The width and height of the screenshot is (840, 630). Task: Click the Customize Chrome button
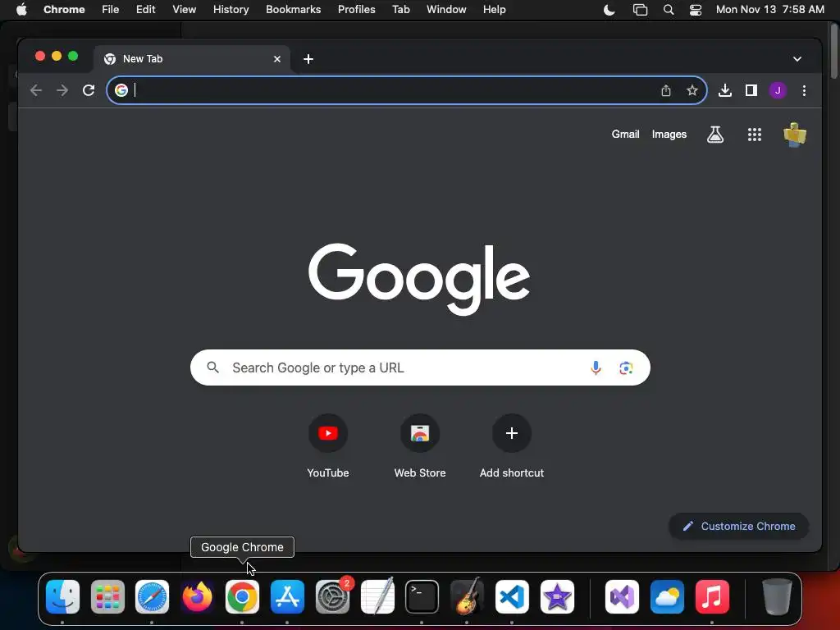coord(739,526)
